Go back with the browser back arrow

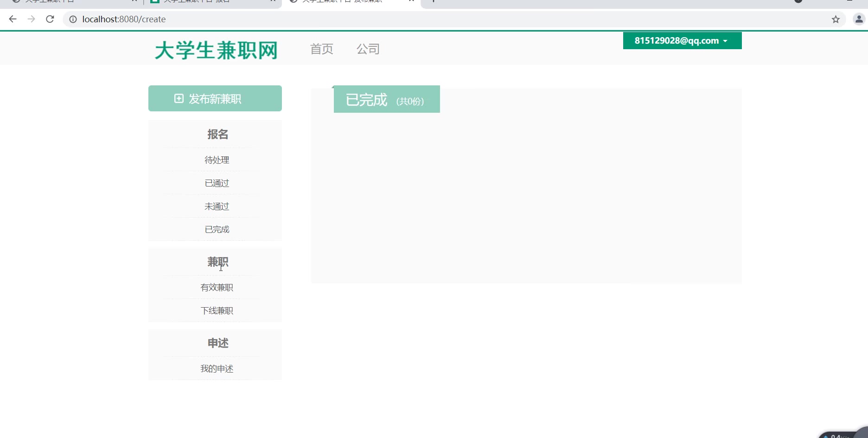[x=13, y=19]
